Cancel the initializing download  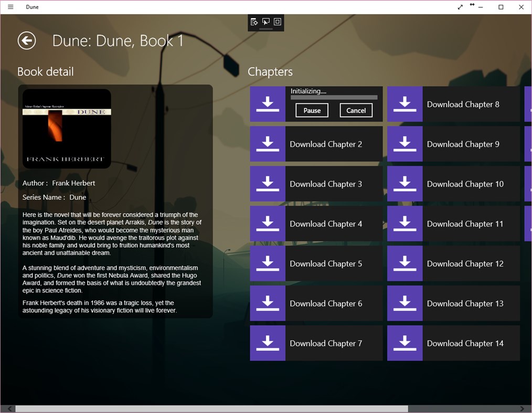356,110
